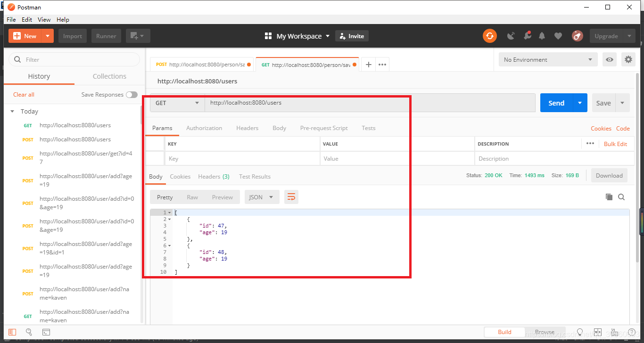Open the Tests tab
The image size is (644, 343).
point(369,128)
